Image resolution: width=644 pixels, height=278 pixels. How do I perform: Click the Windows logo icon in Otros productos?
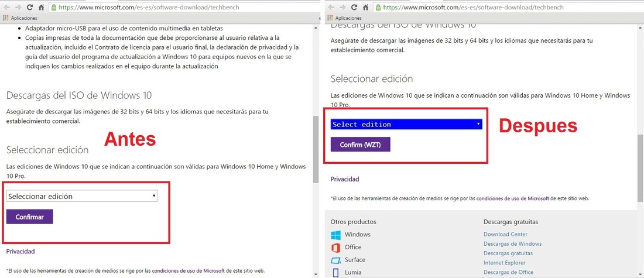[335, 235]
